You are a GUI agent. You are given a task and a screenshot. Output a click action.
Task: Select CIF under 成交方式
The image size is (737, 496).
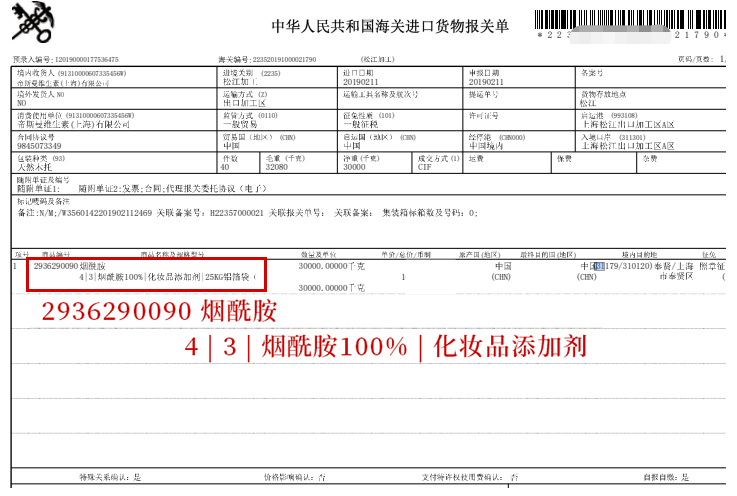coord(424,167)
